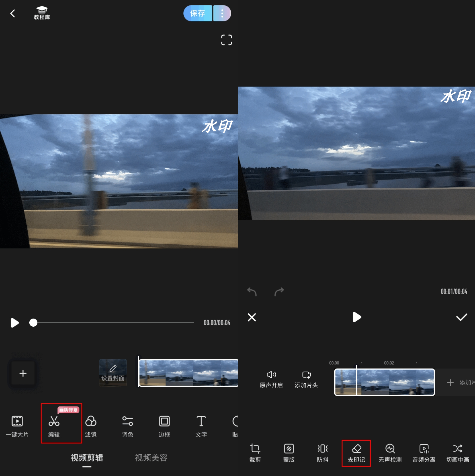Open the 编辑 edit scissors tool
This screenshot has height=476, width=475.
54,426
